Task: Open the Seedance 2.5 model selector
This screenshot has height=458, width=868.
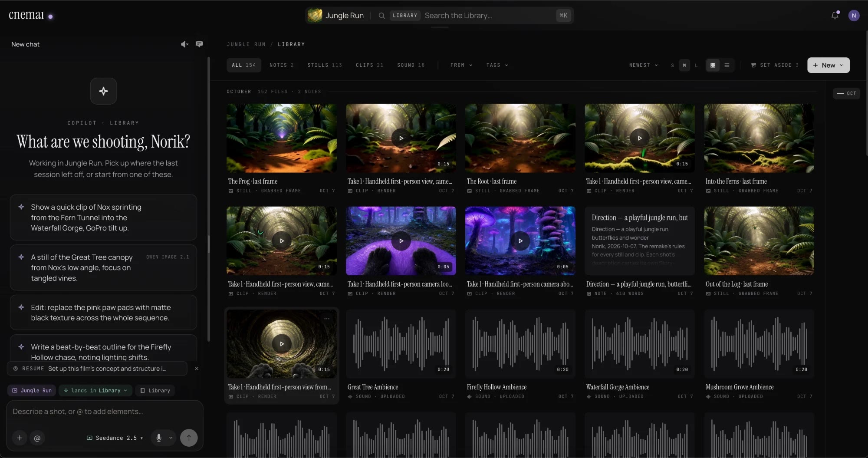Action: tap(115, 438)
